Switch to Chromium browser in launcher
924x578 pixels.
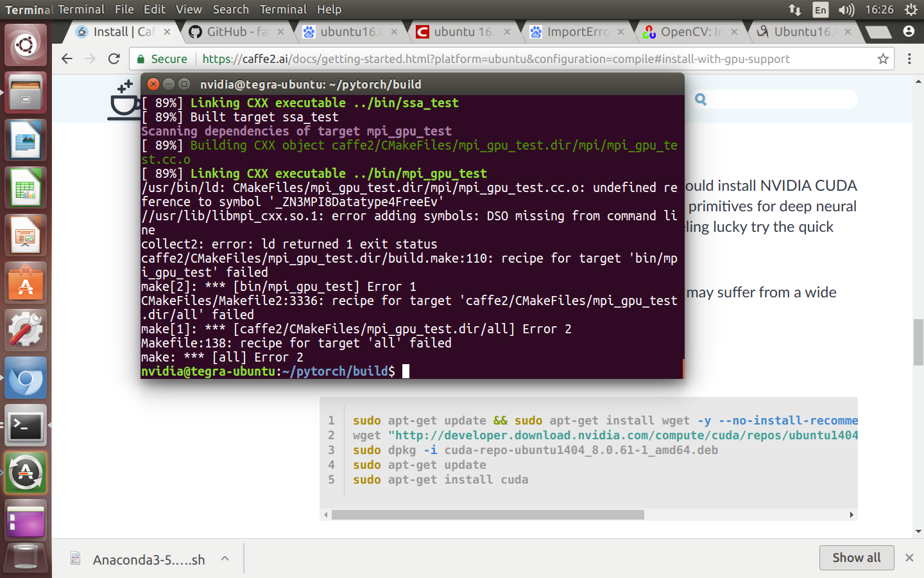[26, 378]
